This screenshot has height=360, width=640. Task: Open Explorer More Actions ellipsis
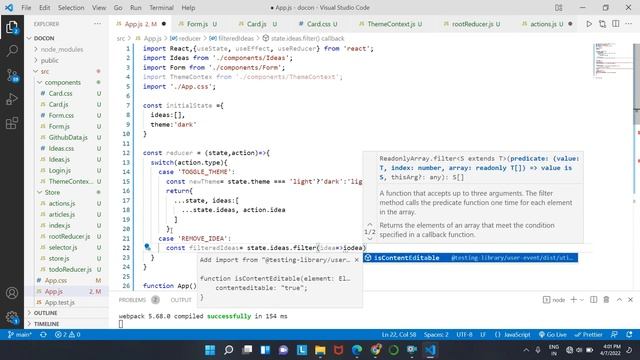coord(97,24)
